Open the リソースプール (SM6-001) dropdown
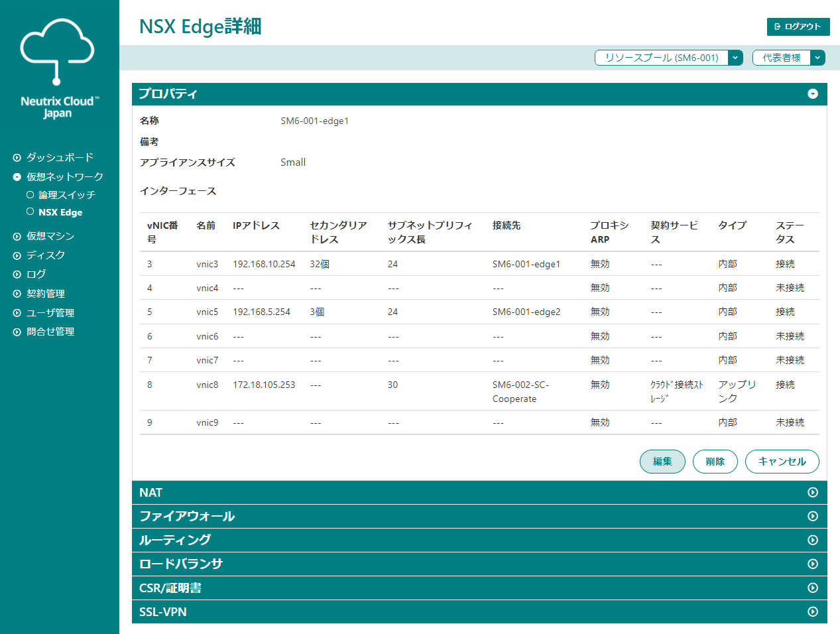840x634 pixels. [669, 58]
